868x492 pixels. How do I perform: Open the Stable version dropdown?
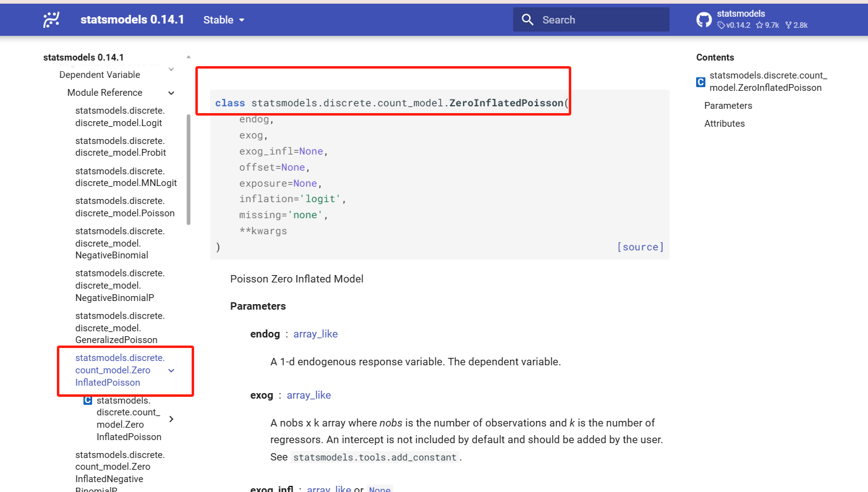pos(224,20)
